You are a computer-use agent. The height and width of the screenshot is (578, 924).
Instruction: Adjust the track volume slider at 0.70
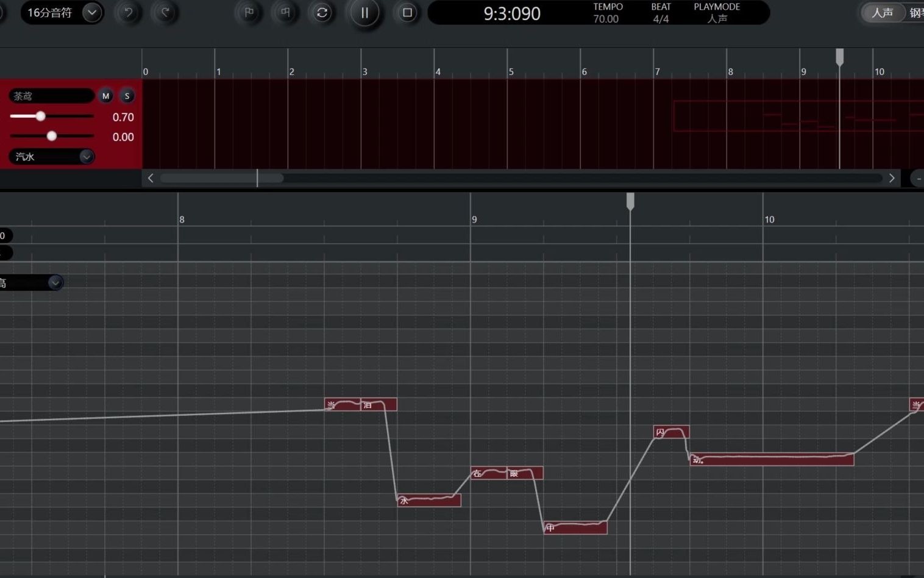(x=40, y=116)
